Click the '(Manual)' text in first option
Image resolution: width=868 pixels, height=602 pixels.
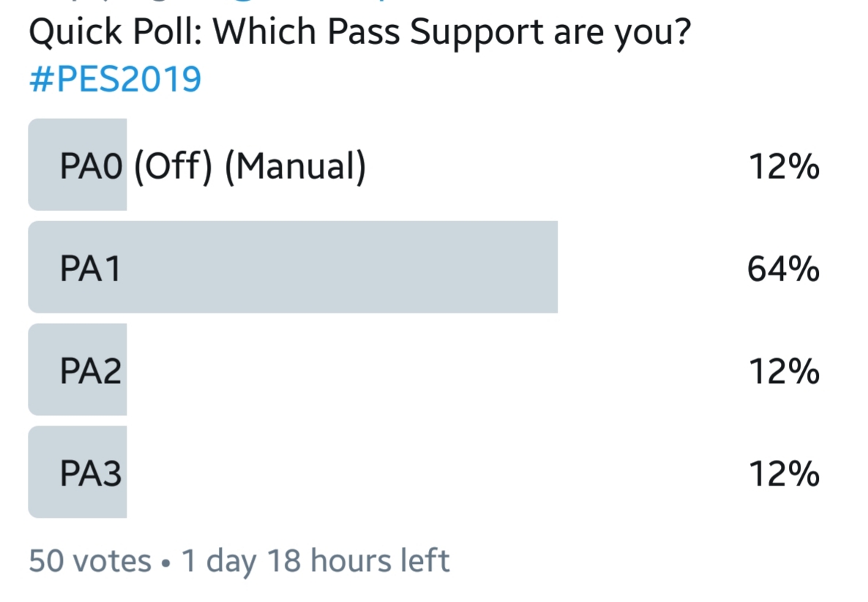[x=294, y=168]
